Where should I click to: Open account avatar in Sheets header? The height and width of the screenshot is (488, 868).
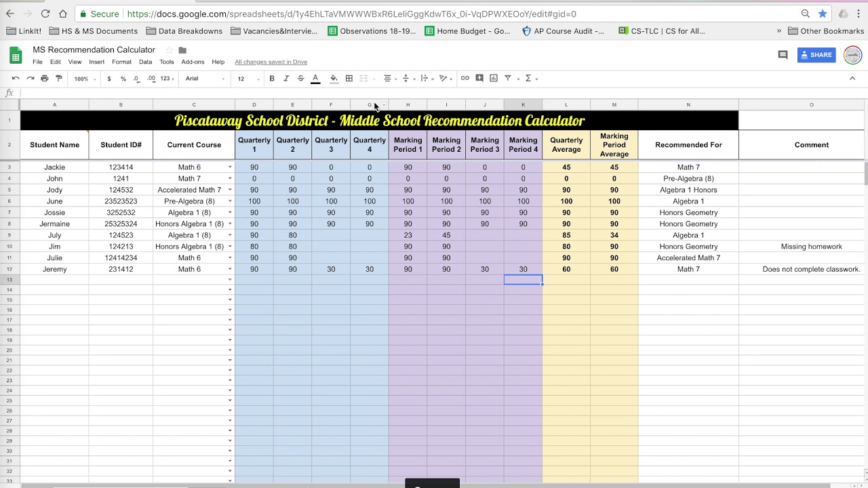coord(852,55)
